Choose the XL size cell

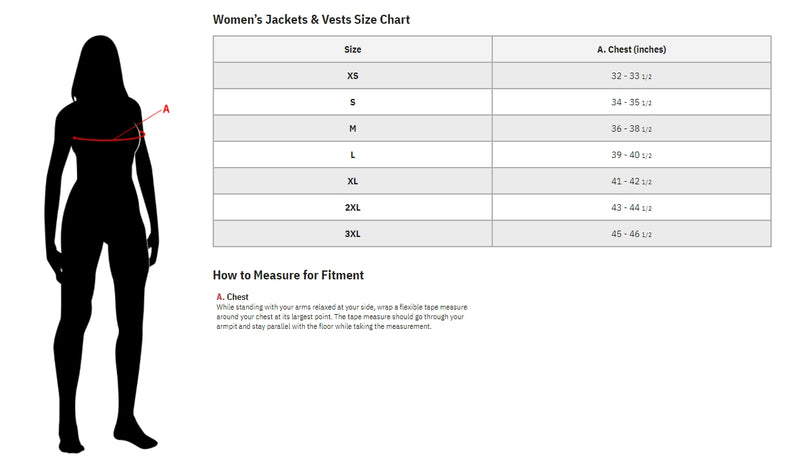(x=352, y=181)
